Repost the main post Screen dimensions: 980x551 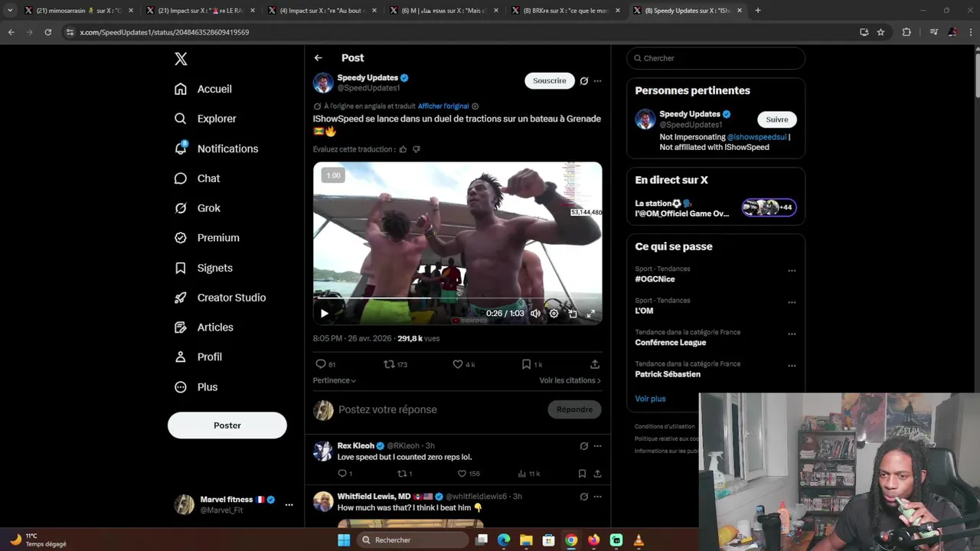click(x=389, y=364)
